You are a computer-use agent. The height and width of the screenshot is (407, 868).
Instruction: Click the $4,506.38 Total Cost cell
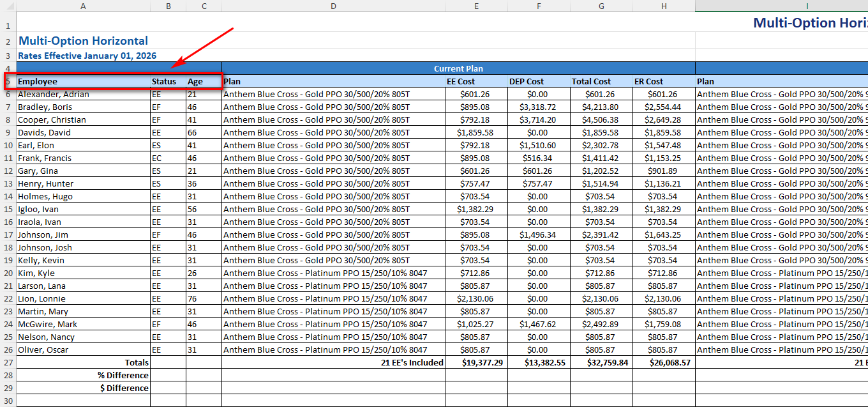[601, 119]
